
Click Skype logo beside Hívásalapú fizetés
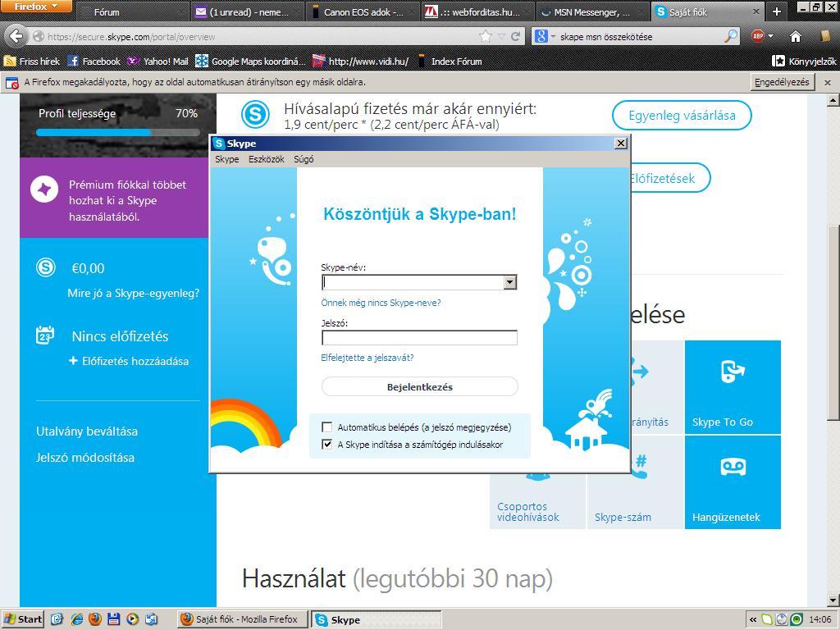tap(255, 114)
